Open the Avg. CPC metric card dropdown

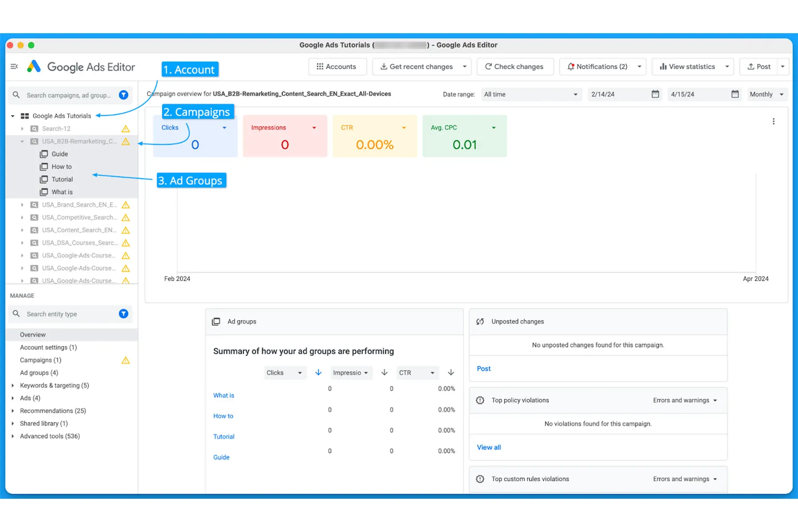click(x=494, y=128)
